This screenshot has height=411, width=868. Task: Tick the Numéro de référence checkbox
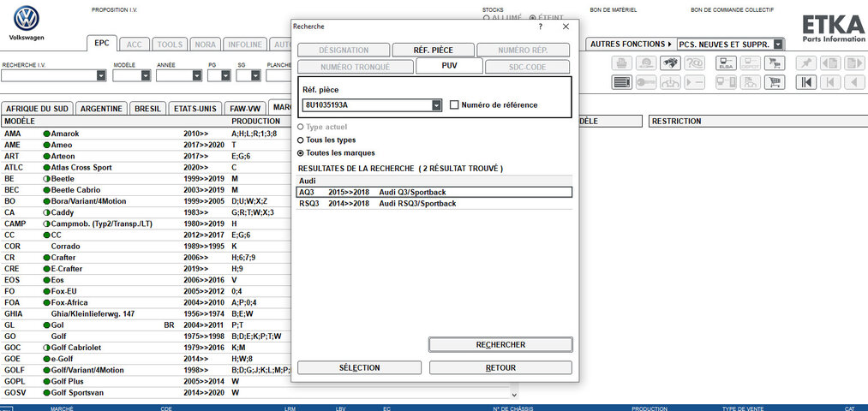[x=454, y=104]
